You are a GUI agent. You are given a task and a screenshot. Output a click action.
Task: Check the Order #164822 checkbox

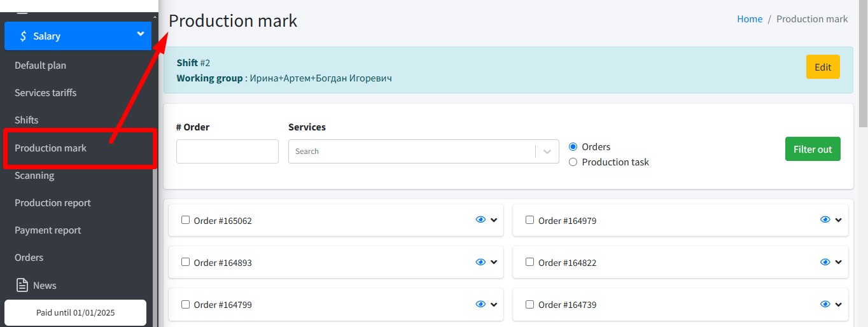pyautogui.click(x=530, y=262)
